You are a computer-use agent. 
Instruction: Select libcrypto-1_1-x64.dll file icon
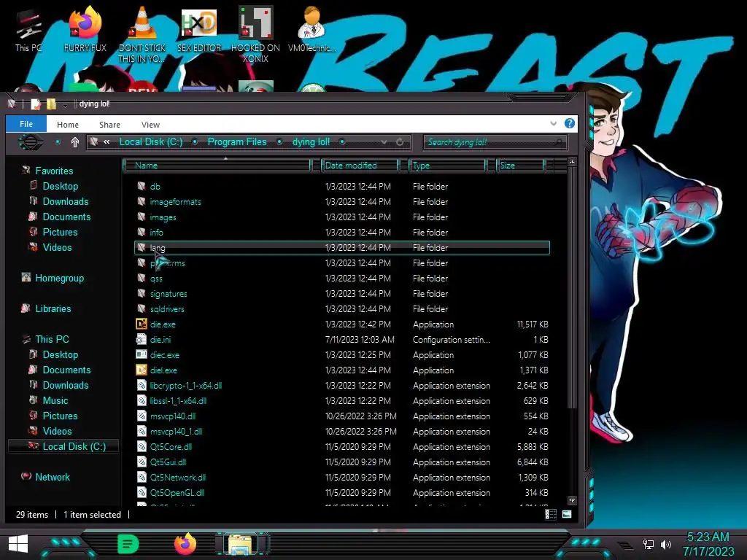click(142, 385)
